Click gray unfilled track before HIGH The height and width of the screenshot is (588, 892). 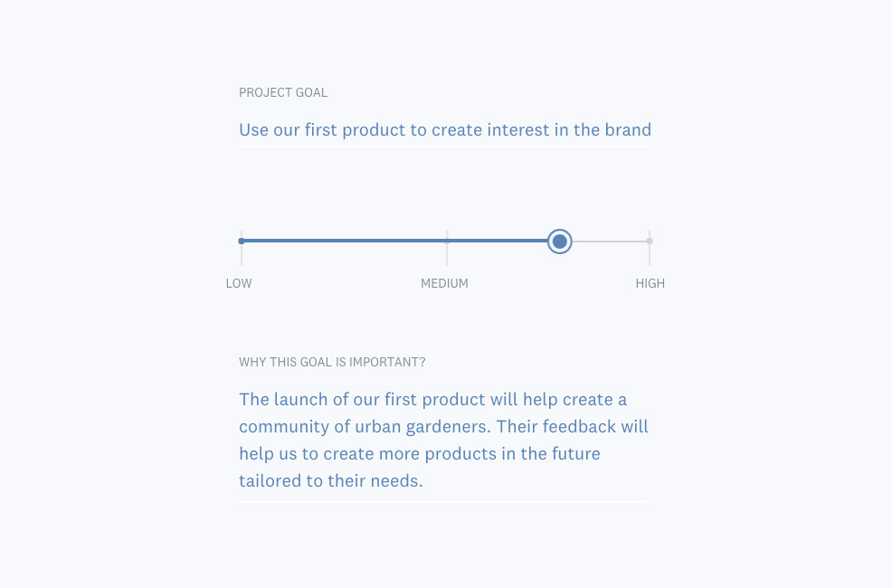point(609,242)
